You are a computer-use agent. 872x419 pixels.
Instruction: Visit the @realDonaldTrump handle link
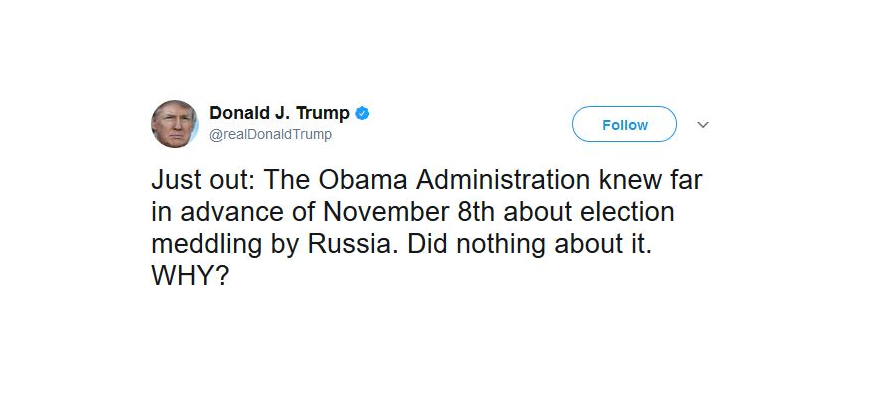[x=270, y=135]
